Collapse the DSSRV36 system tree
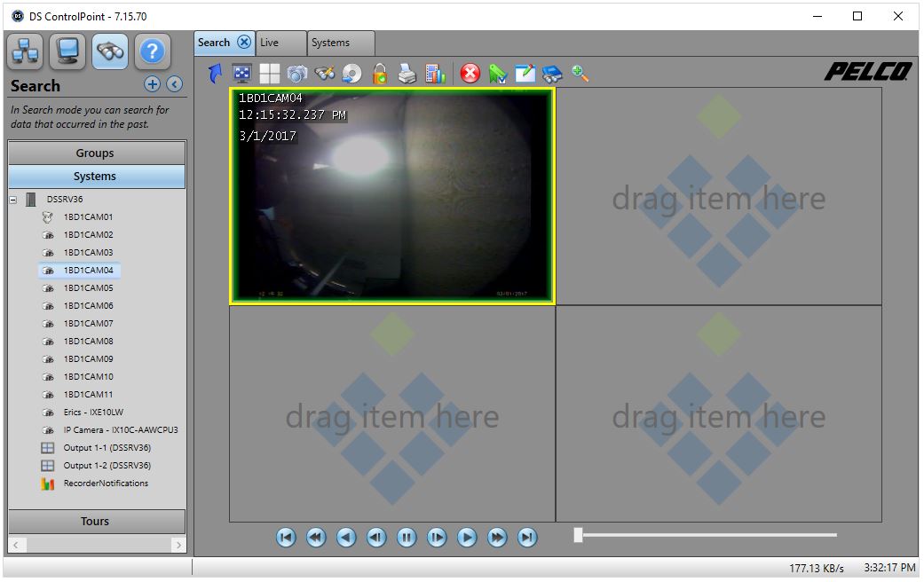The image size is (924, 582). click(x=12, y=199)
